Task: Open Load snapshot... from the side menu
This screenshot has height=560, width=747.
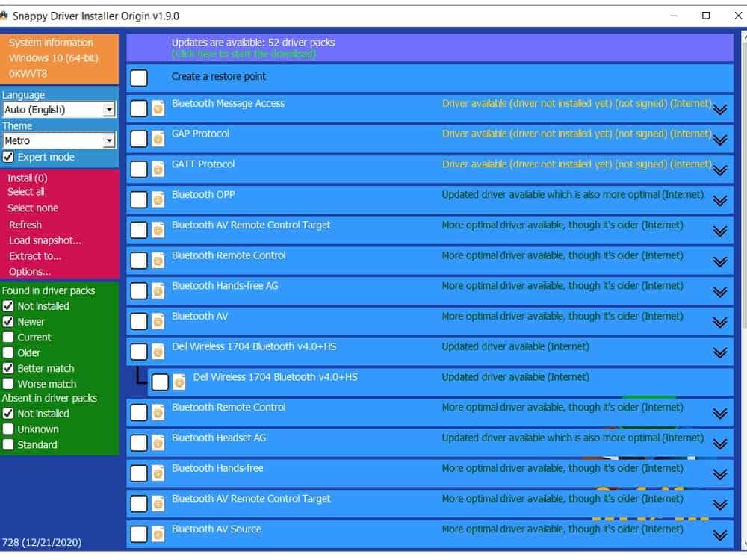Action: click(x=45, y=240)
